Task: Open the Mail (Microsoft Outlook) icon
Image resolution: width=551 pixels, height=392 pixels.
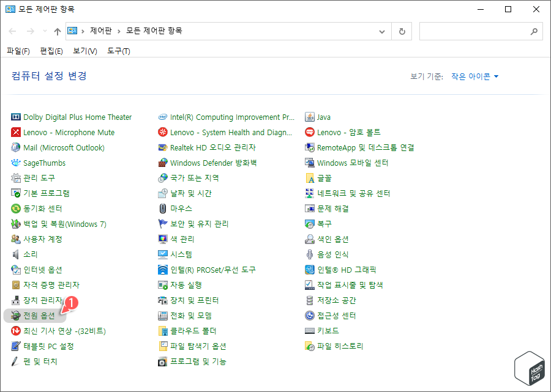Action: click(16, 147)
